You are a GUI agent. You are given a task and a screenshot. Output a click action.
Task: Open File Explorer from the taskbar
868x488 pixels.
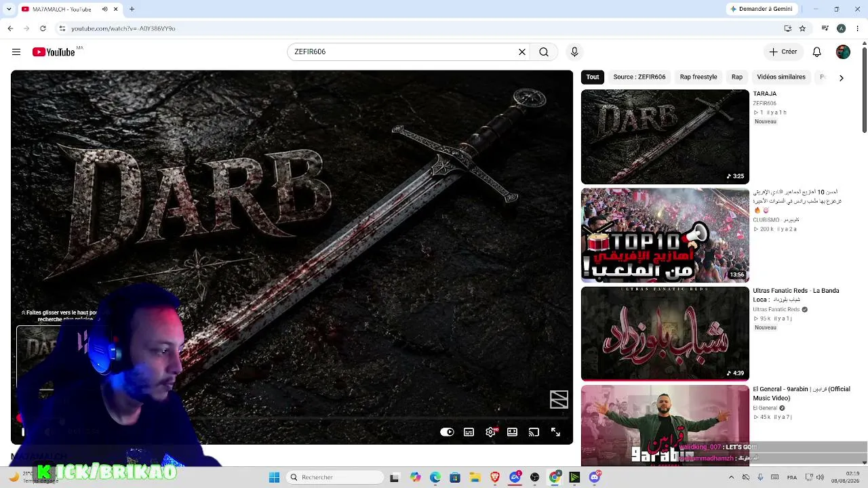(475, 478)
